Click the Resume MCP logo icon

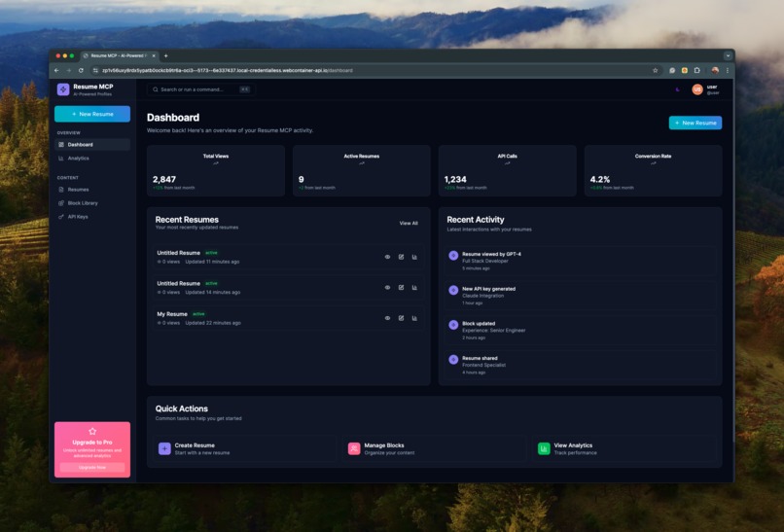click(63, 89)
